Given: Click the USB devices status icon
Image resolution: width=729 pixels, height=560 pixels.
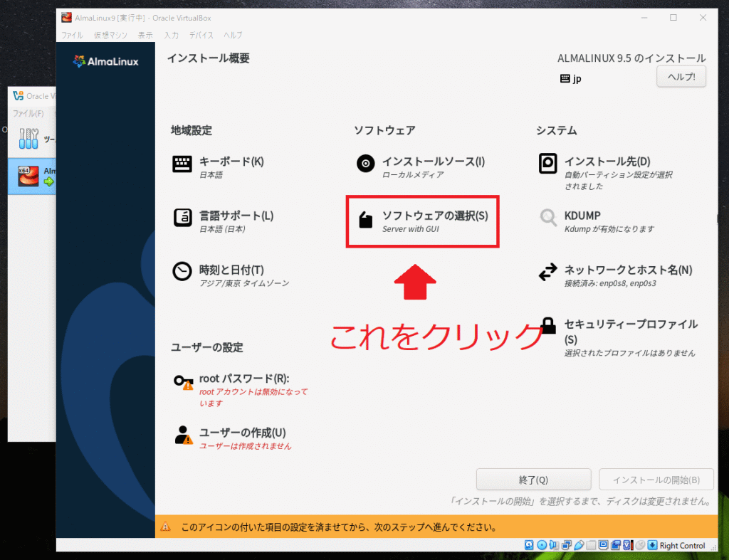Looking at the screenshot, I should pyautogui.click(x=579, y=545).
